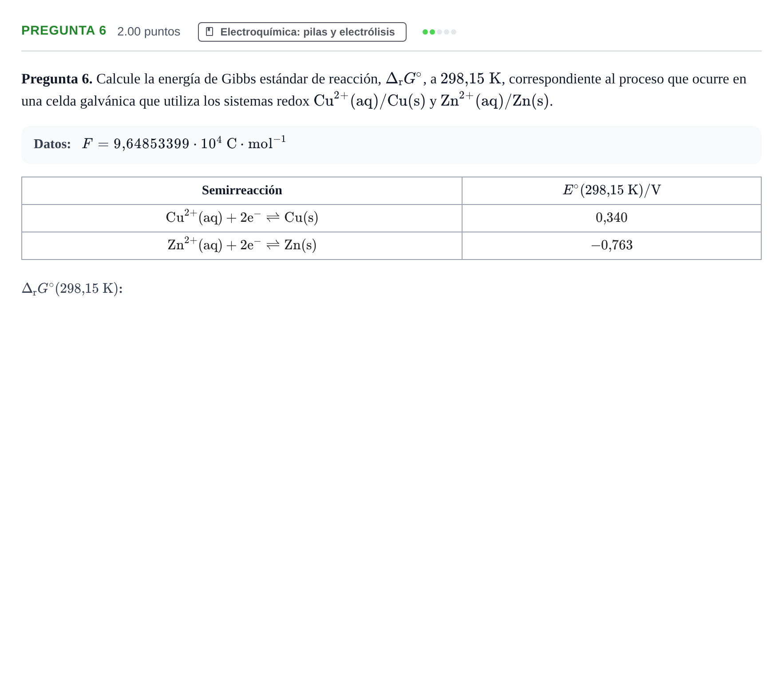The height and width of the screenshot is (700, 783).
Task: Click the Semirreacción column header
Action: [242, 191]
